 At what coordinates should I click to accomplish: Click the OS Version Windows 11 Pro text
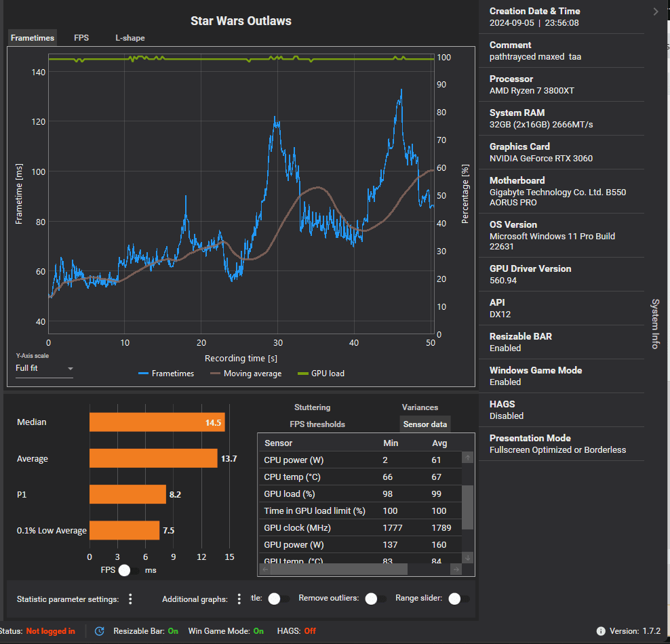click(x=552, y=241)
